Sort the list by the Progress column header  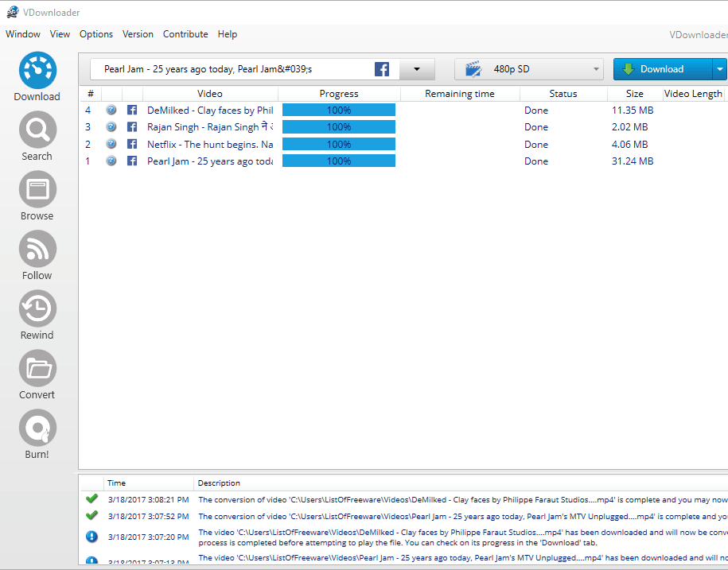tap(339, 94)
